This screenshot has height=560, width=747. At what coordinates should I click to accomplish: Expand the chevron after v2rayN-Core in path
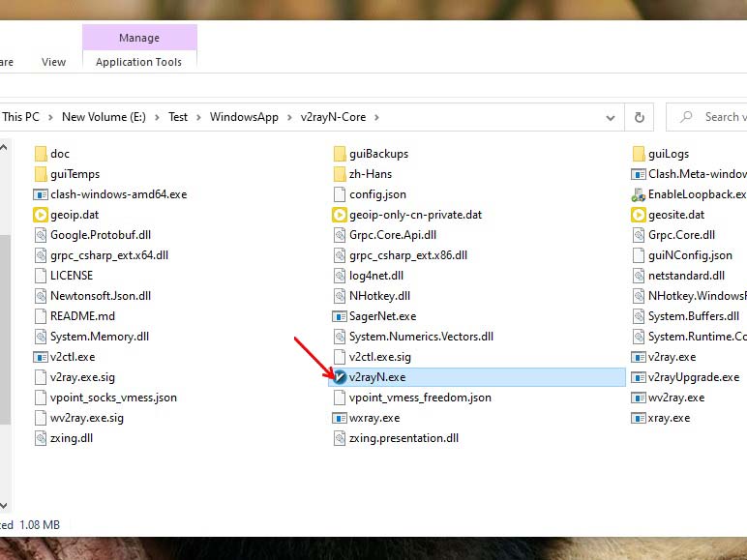point(375,117)
